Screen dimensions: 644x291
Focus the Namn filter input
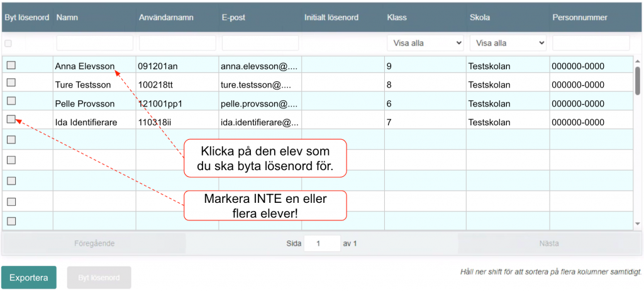[95, 43]
